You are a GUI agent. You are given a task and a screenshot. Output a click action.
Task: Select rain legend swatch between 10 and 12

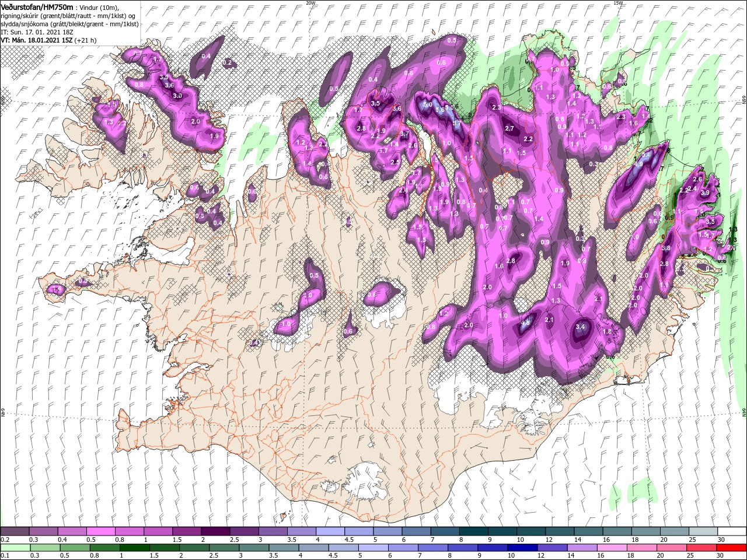pos(521,547)
